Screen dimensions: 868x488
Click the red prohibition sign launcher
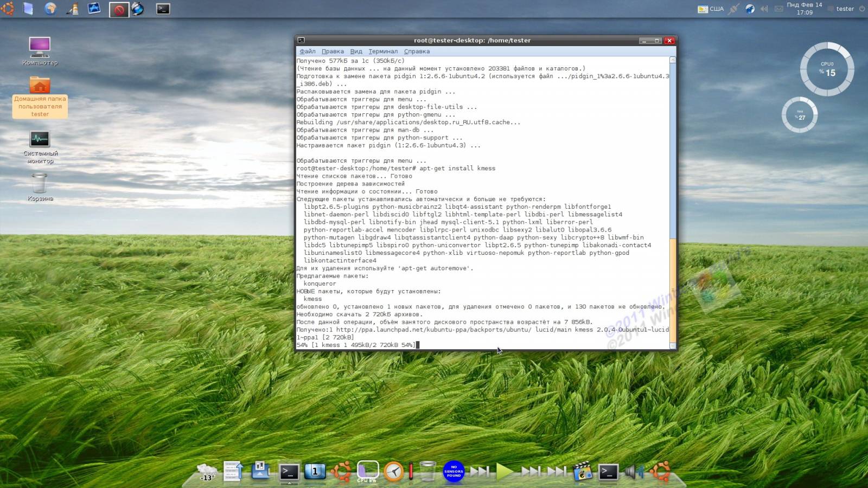[119, 9]
